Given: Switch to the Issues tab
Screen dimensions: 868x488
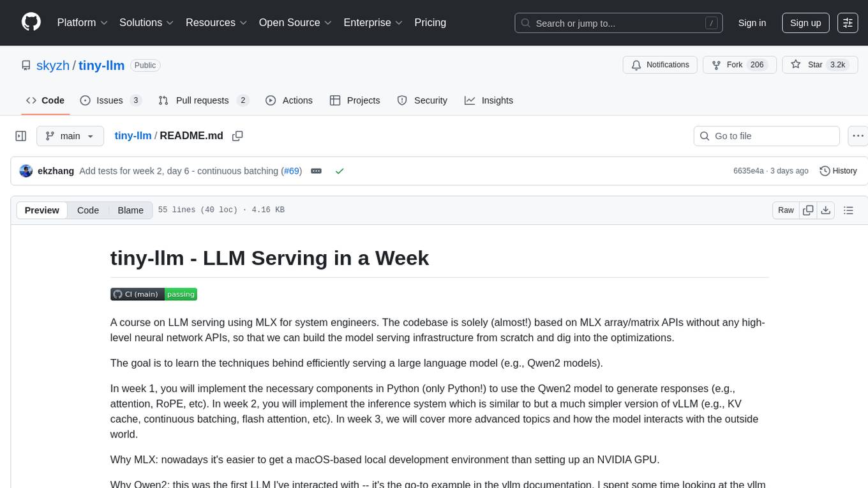Looking at the screenshot, I should tap(110, 100).
